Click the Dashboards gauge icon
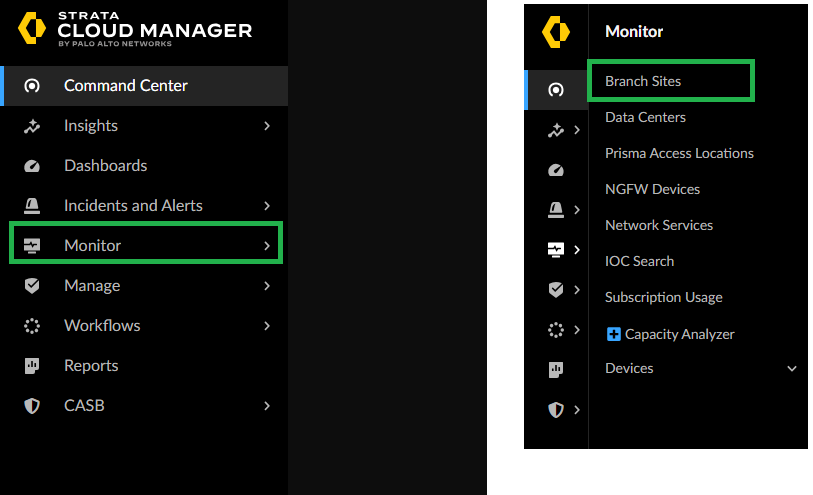813x495 pixels. pos(32,166)
